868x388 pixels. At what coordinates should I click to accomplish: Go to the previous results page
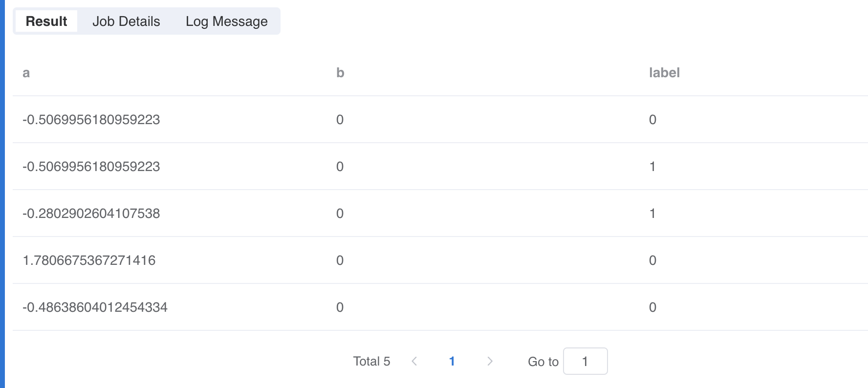(x=414, y=362)
